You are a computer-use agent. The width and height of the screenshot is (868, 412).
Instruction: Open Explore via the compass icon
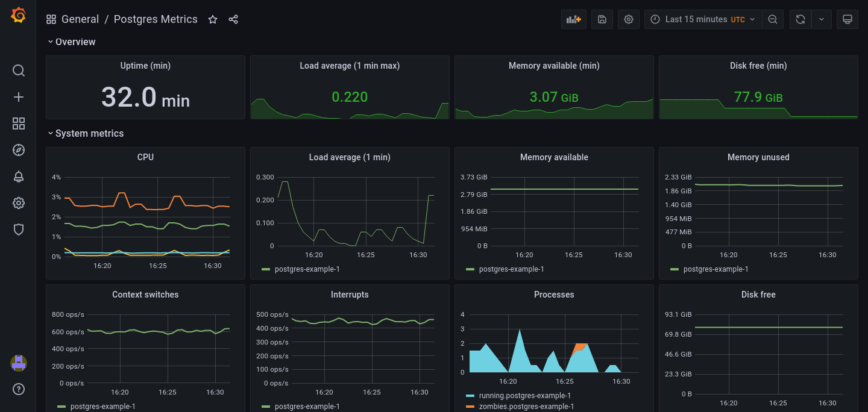click(x=18, y=150)
